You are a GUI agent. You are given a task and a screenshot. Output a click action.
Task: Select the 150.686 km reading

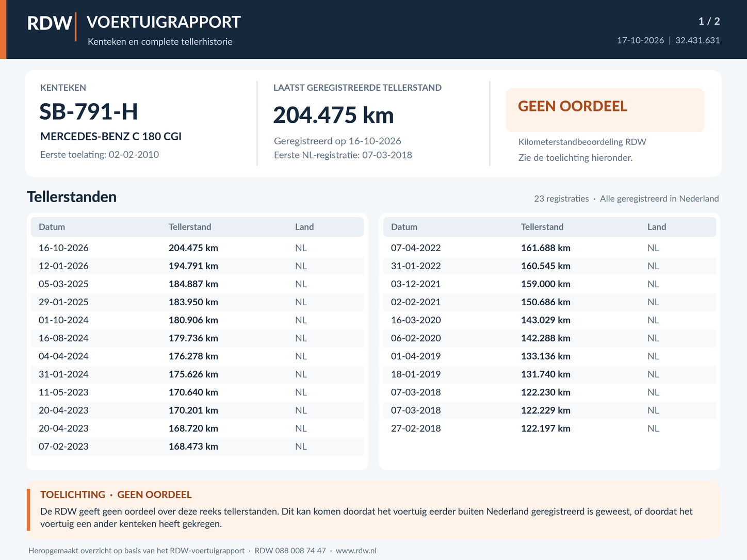[x=546, y=302]
